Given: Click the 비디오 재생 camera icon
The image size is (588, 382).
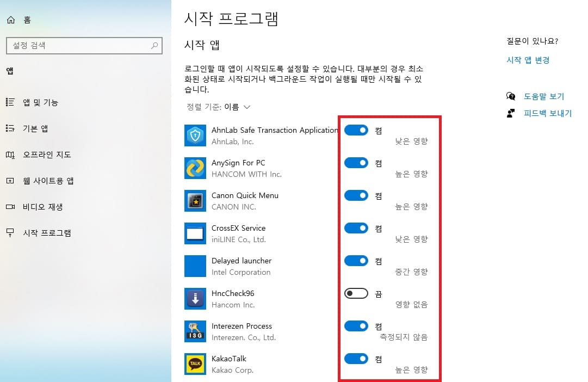Looking at the screenshot, I should point(10,207).
